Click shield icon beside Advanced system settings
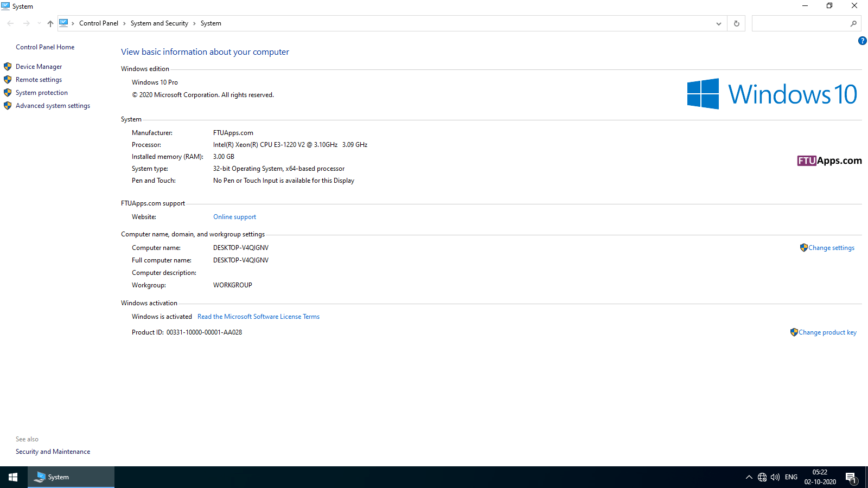Viewport: 868px width, 488px height. point(8,106)
